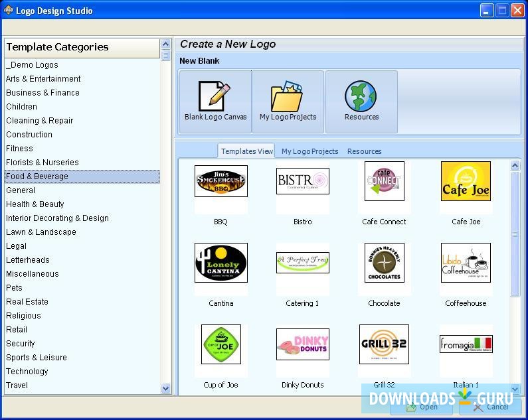The height and width of the screenshot is (420, 528).
Task: Click the Cancel button
Action: (491, 407)
